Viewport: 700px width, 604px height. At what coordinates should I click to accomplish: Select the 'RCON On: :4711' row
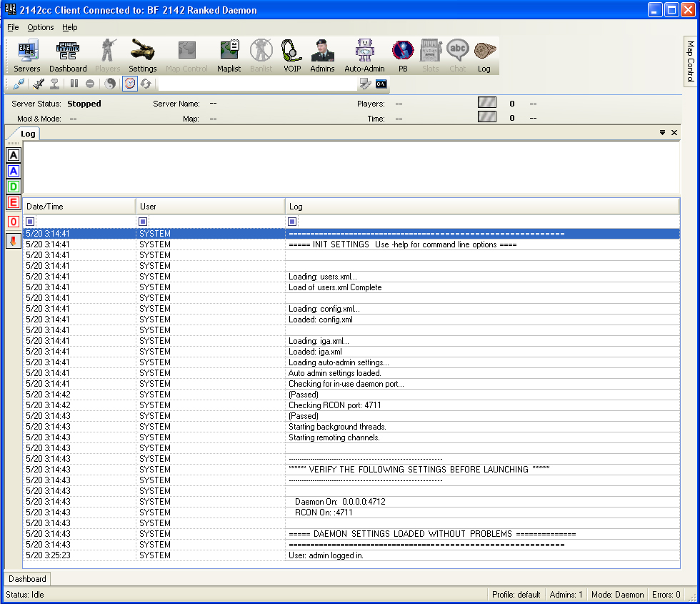click(x=351, y=513)
